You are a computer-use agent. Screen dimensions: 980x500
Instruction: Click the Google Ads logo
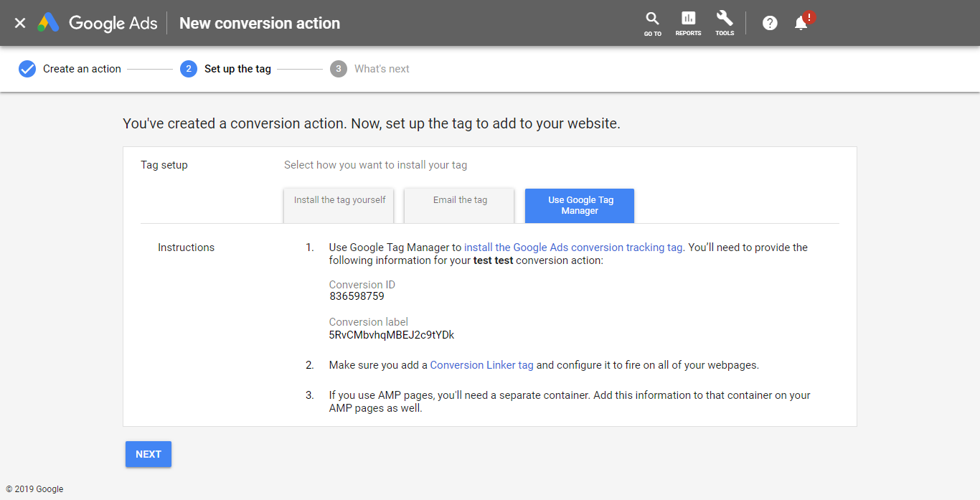pos(98,23)
